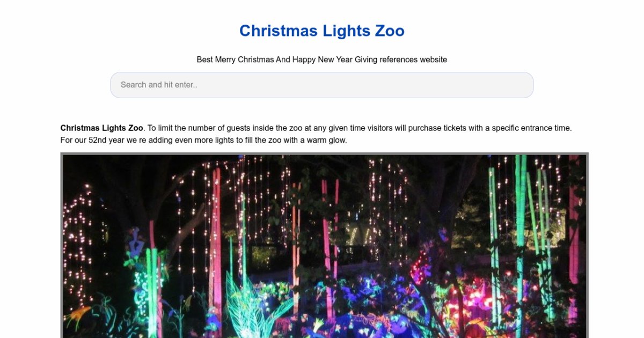Click the bold "Christmas Lights Zoo" paragraph text

101,128
